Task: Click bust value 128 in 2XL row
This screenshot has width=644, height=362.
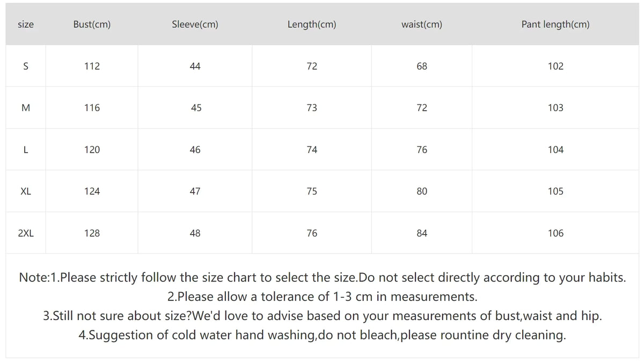Action: [x=92, y=233]
